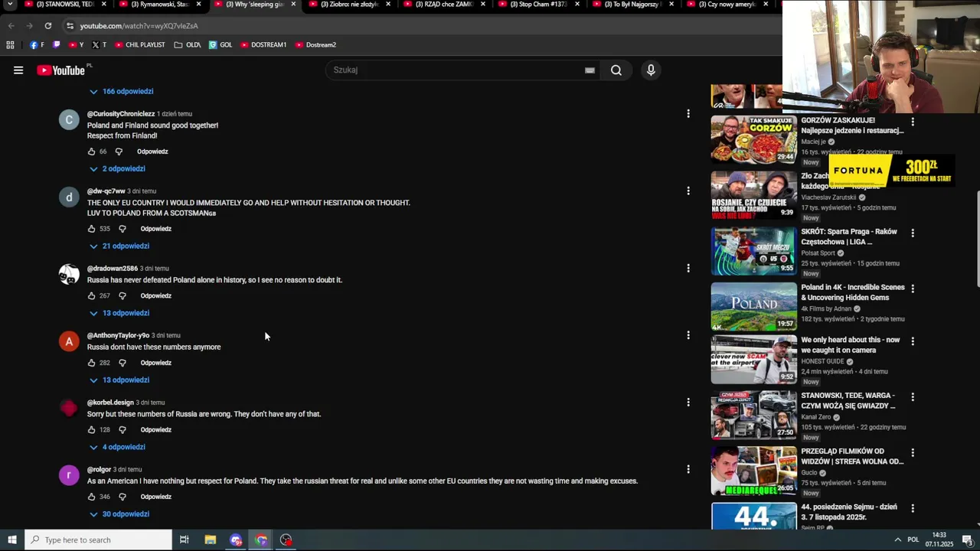Viewport: 980px width, 551px height.
Task: Expand the 30 odpowiedzi replies
Action: tap(119, 514)
